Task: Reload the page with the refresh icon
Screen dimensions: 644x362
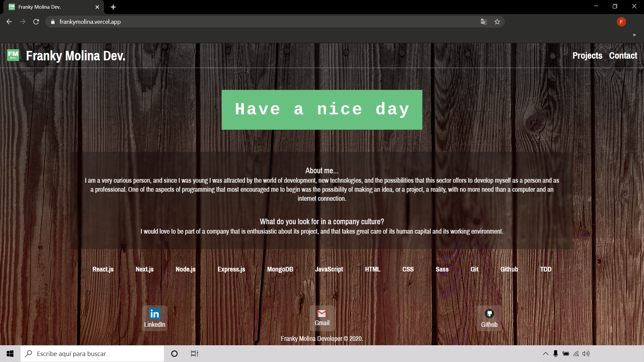Action: [x=36, y=22]
